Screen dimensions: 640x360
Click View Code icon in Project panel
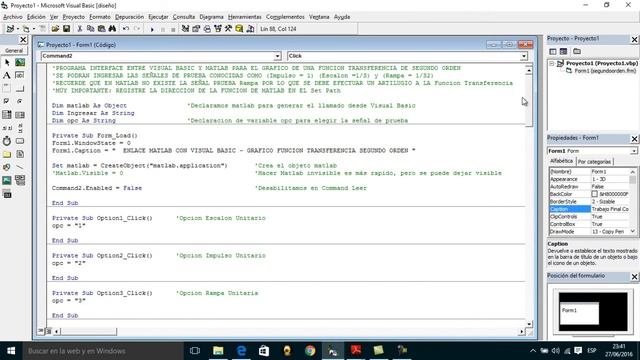pyautogui.click(x=553, y=51)
